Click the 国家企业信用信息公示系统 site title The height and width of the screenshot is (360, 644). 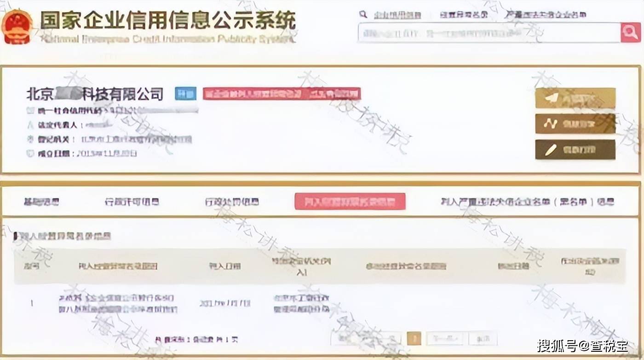(168, 21)
